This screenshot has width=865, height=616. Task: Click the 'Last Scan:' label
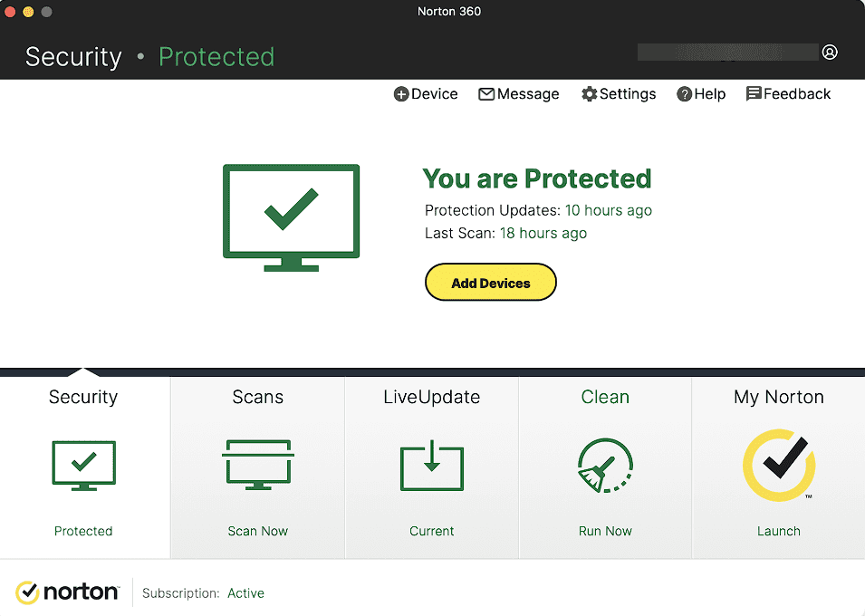pos(460,233)
